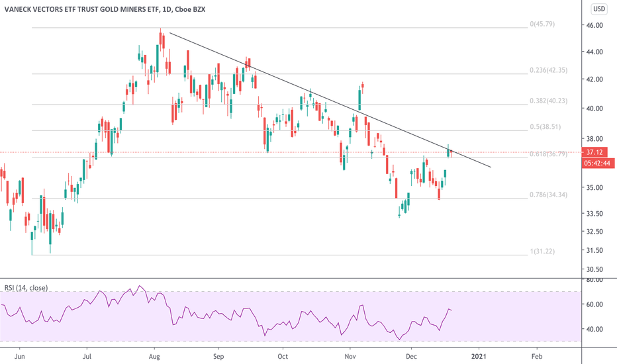The image size is (617, 364).
Task: Click the Fibonacci level label 0.236(42.35)
Action: (548, 70)
